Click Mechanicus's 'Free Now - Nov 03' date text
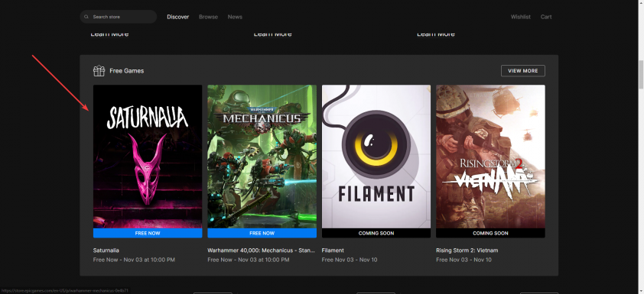This screenshot has width=644, height=294. click(248, 260)
